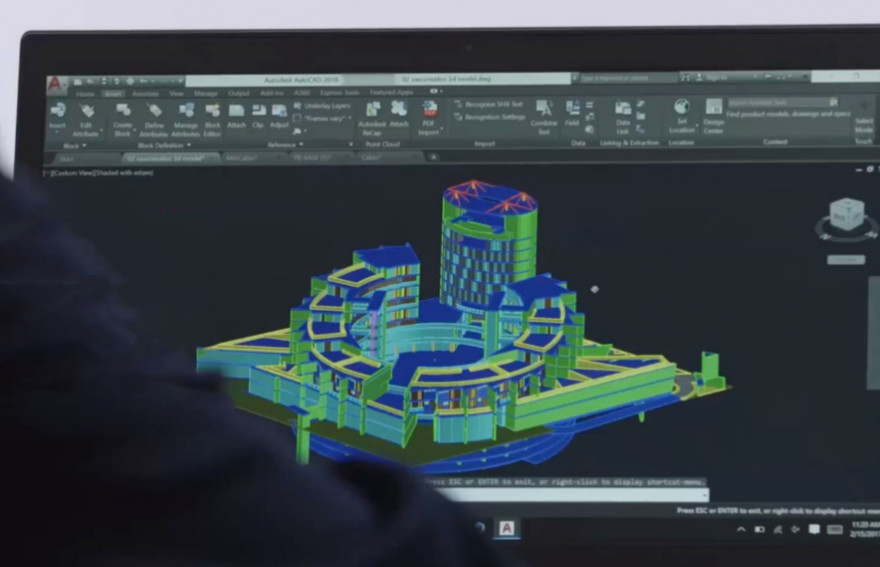Open the View ribbon tab
The height and width of the screenshot is (567, 880).
[x=176, y=94]
